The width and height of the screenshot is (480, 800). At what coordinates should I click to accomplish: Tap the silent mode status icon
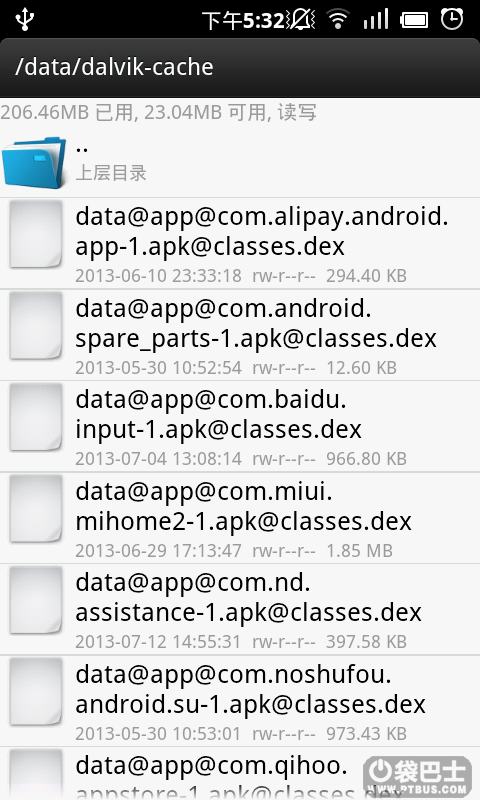point(303,20)
